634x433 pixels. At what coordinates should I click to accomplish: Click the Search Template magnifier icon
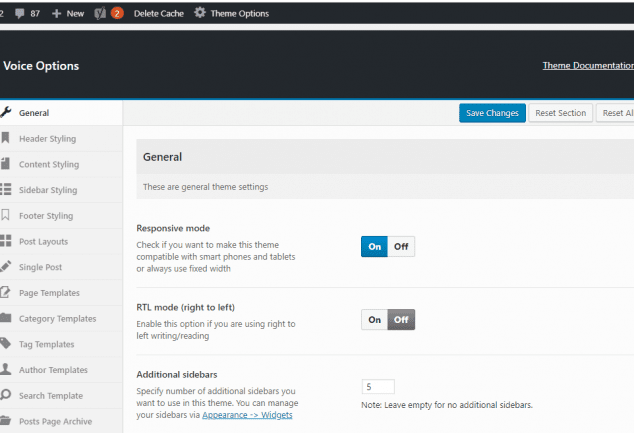click(x=6, y=395)
